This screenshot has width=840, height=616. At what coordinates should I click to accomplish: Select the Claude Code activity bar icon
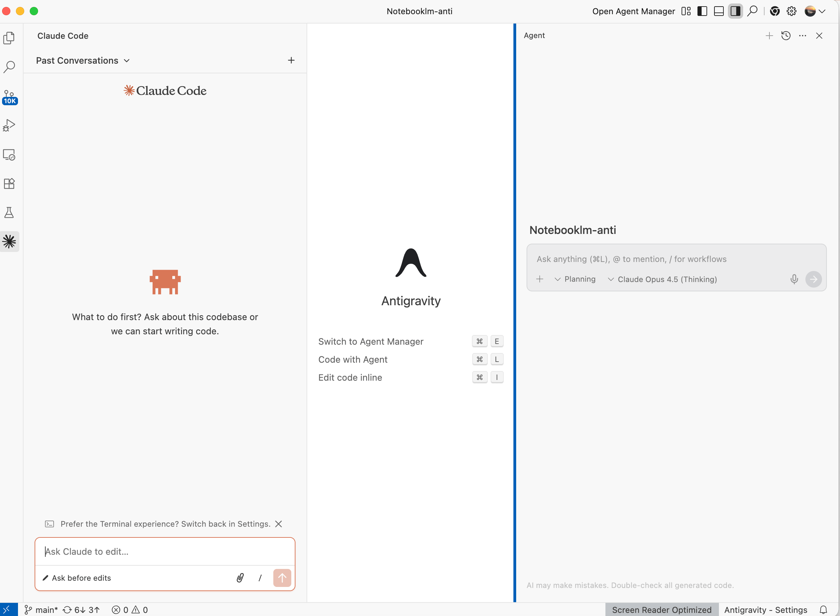click(x=9, y=242)
